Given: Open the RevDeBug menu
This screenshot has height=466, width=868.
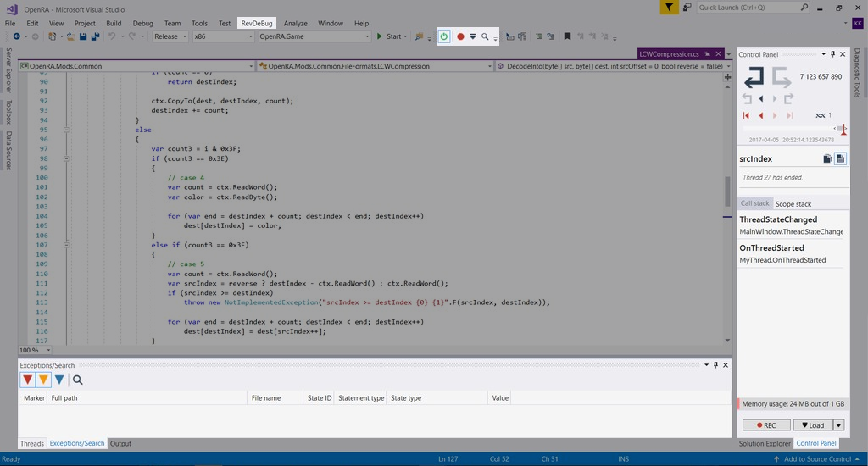Looking at the screenshot, I should click(256, 23).
